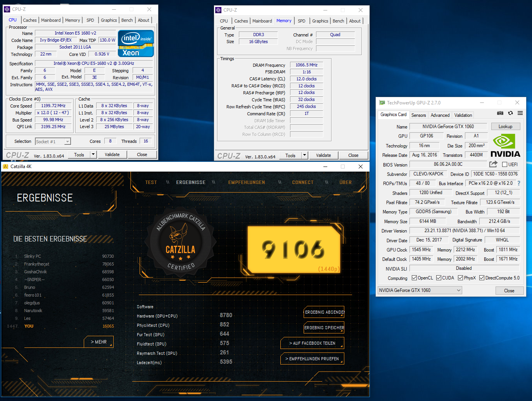Click the Intel Xeon logo in CPU-Z
The image size is (532, 401).
point(136,43)
